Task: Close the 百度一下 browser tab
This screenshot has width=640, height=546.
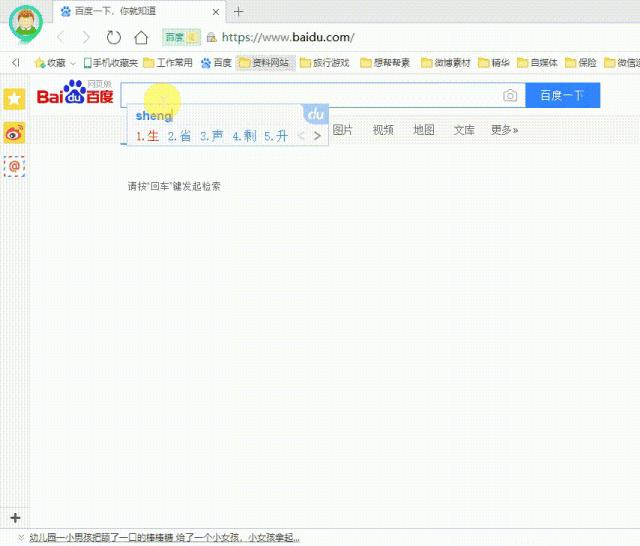Action: coord(216,12)
